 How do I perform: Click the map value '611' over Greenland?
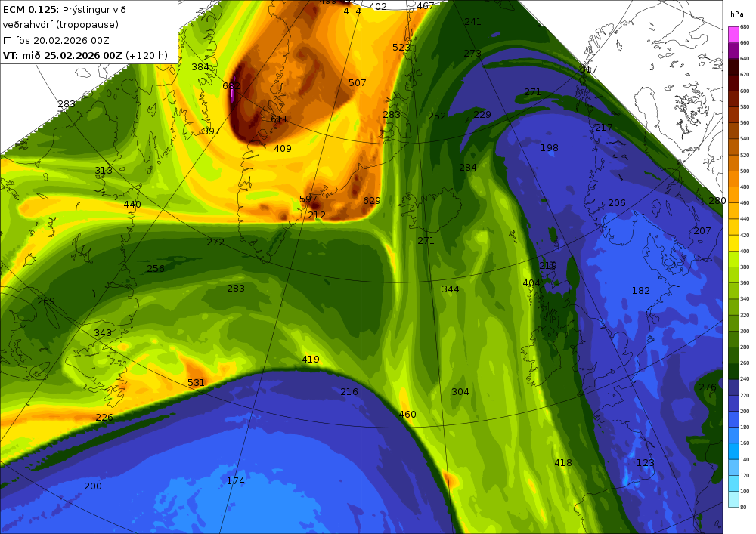(279, 119)
